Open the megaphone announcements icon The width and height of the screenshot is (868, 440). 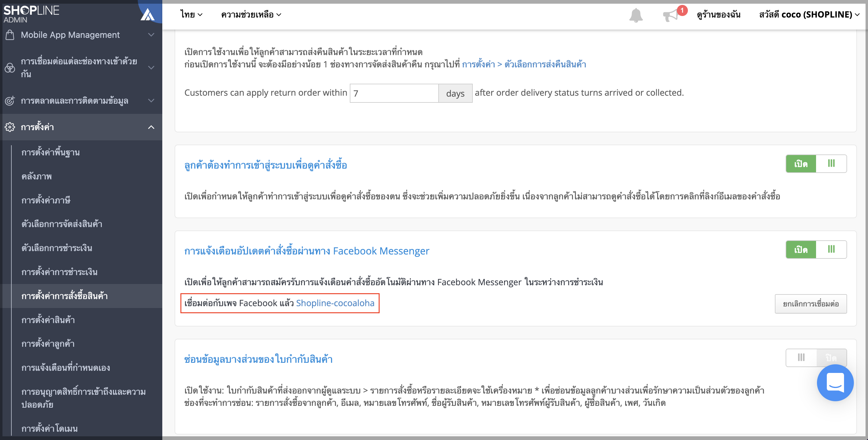click(671, 15)
